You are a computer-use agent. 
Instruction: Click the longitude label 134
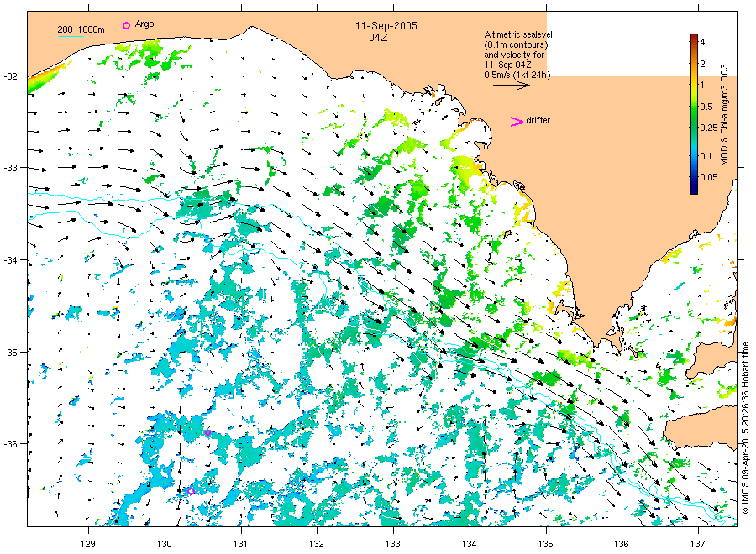(469, 545)
